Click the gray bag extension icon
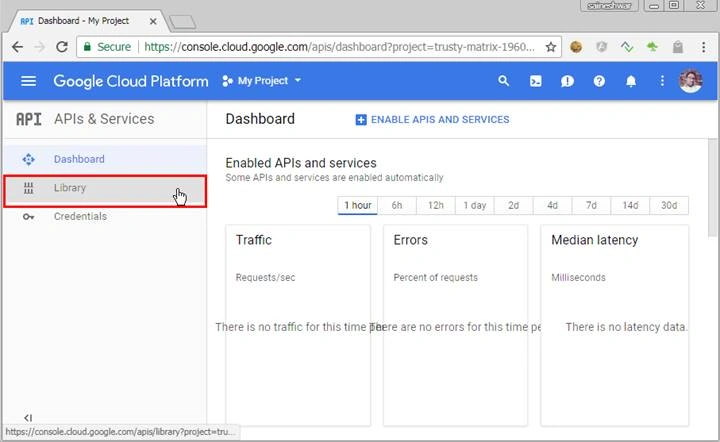Viewport: 720px width, 442px height. pyautogui.click(x=678, y=47)
